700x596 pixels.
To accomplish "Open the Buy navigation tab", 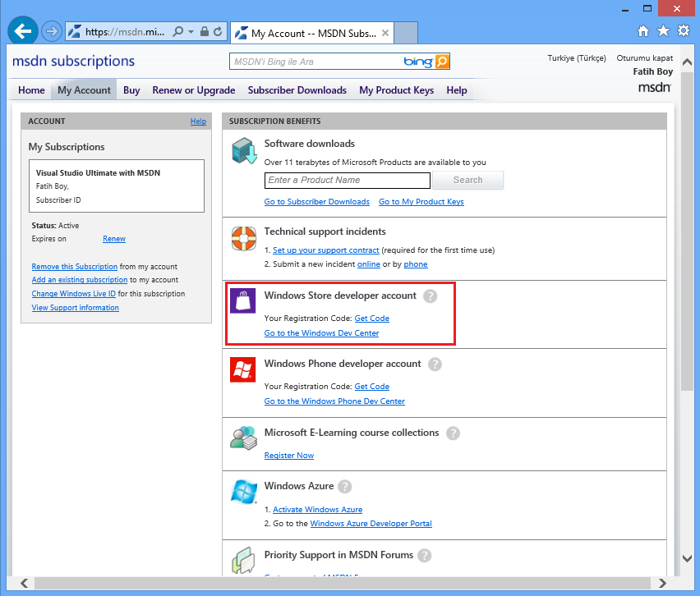I will (x=131, y=90).
